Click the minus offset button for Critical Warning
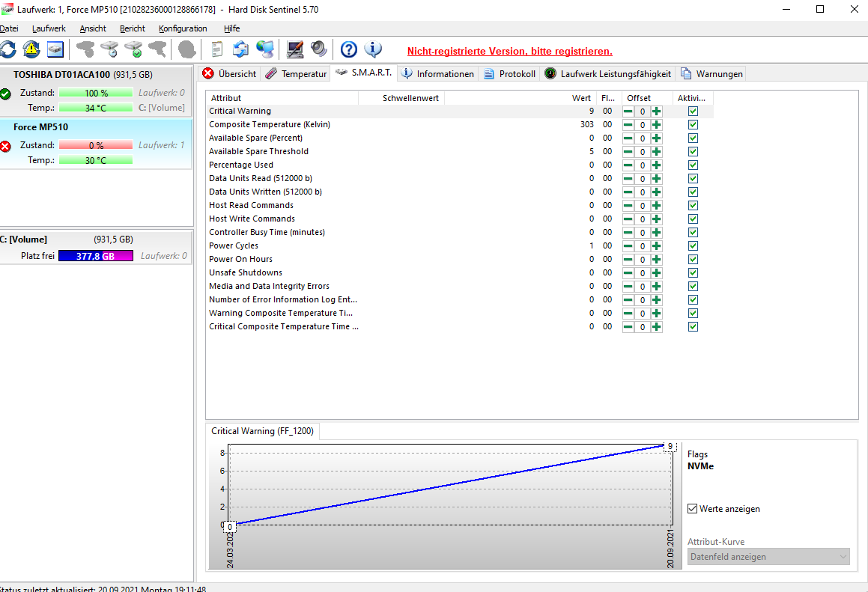The width and height of the screenshot is (868, 592). pyautogui.click(x=628, y=112)
